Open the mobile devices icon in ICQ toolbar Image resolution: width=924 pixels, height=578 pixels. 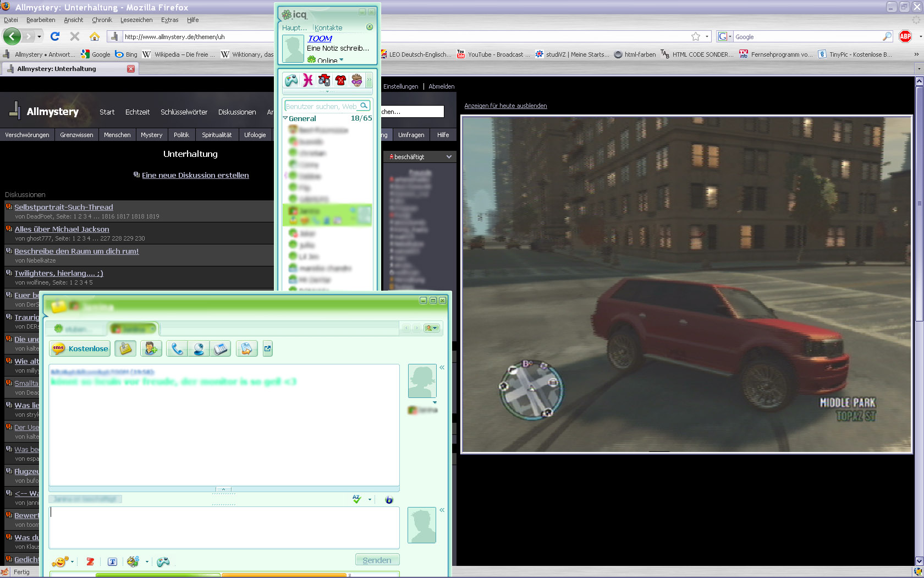(x=324, y=80)
